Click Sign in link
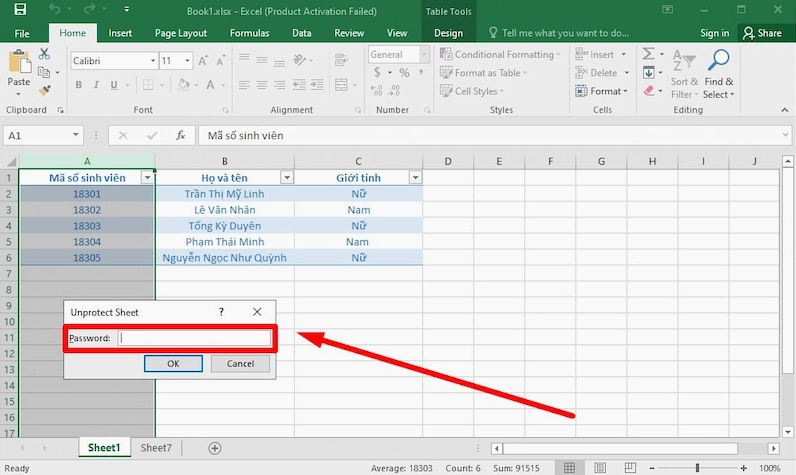Screen dimensions: 796x475 click(x=714, y=33)
